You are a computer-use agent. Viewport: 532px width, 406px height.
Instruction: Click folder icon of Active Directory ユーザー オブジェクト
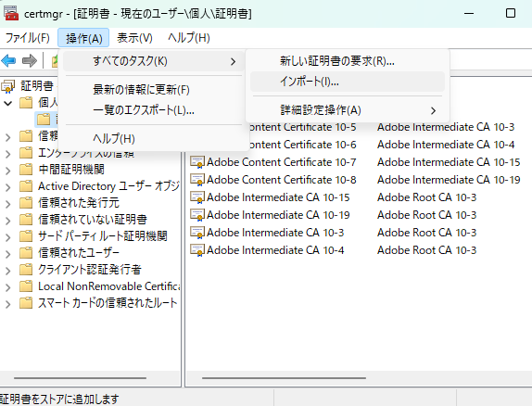click(26, 186)
